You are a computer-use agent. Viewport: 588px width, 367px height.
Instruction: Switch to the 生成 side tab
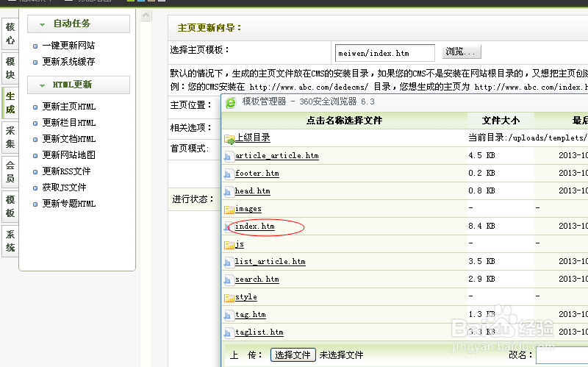pos(10,103)
